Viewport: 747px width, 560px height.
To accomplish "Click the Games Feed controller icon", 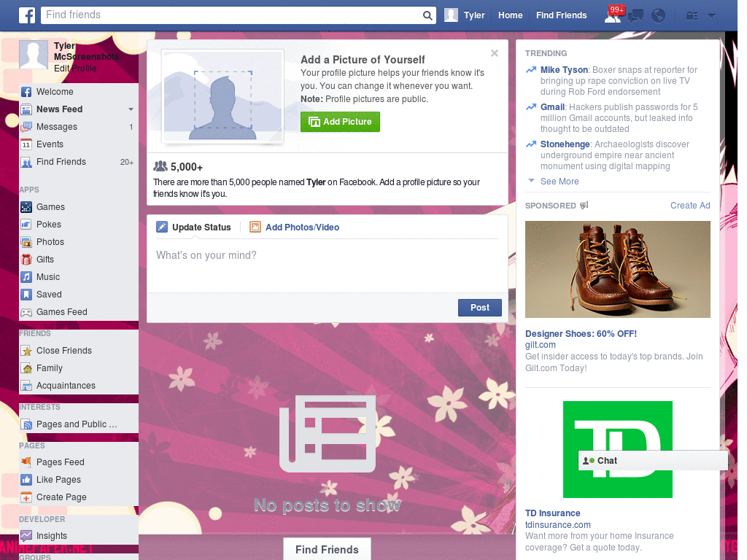I will pos(27,312).
